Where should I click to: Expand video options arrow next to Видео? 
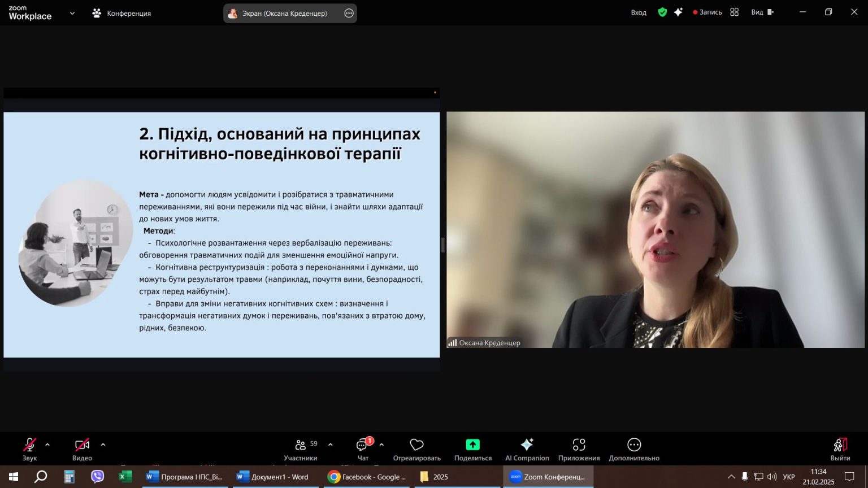coord(103,445)
